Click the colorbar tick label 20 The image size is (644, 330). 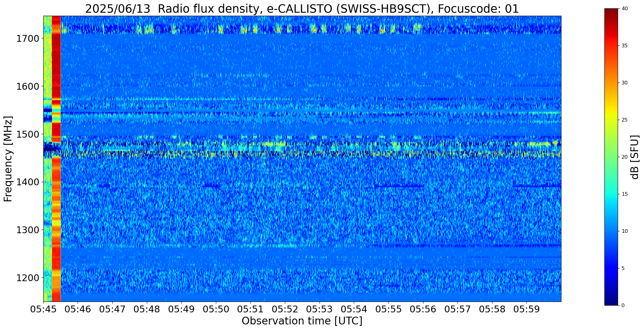[x=625, y=157]
